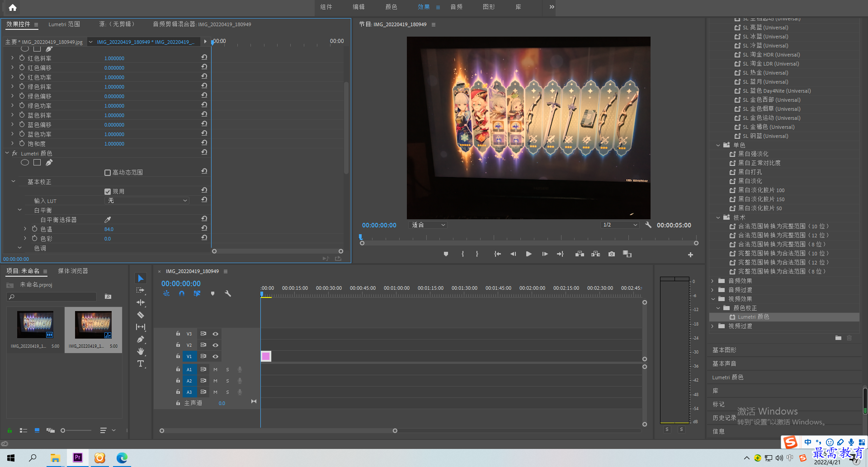Select the Hand tool
The image size is (868, 467).
pos(141,351)
